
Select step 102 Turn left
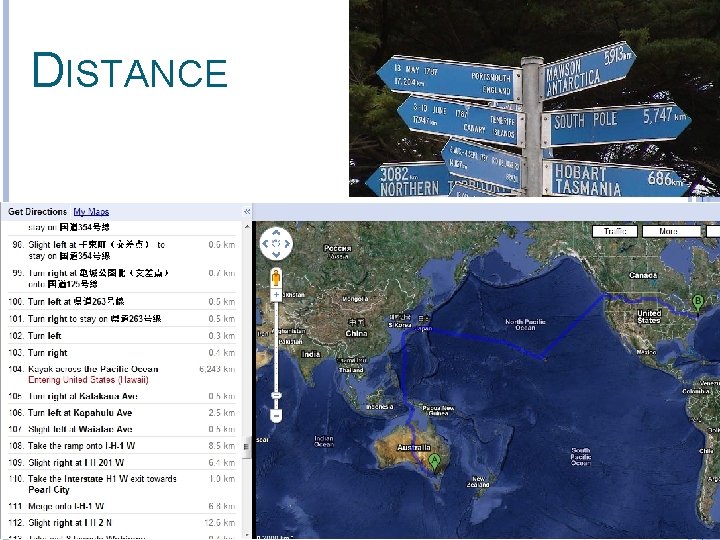click(122, 336)
